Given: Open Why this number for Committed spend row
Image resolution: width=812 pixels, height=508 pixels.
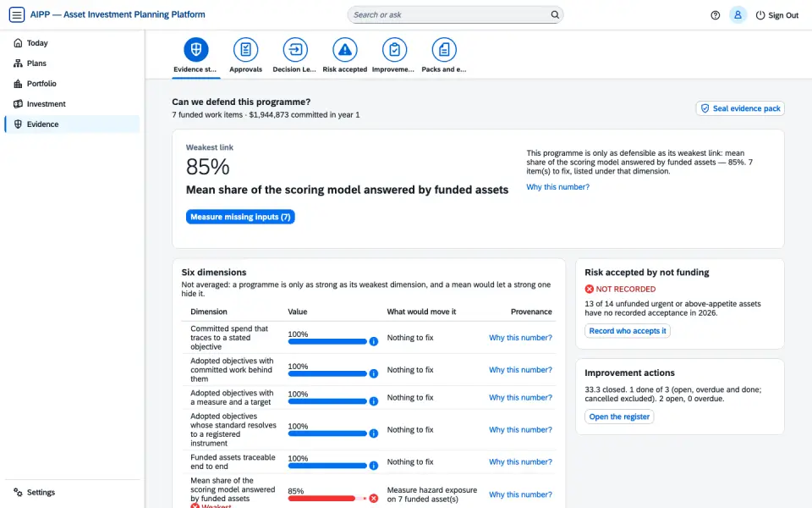Looking at the screenshot, I should pyautogui.click(x=520, y=338).
